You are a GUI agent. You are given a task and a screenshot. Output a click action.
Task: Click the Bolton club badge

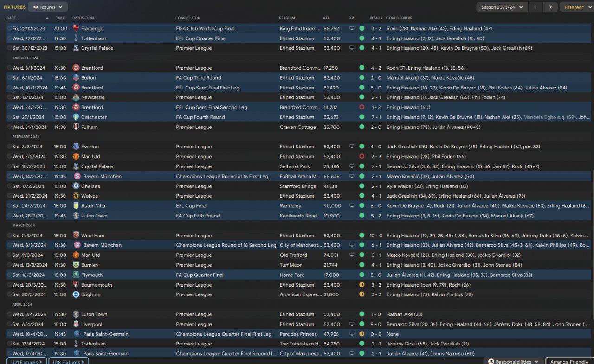pyautogui.click(x=76, y=78)
